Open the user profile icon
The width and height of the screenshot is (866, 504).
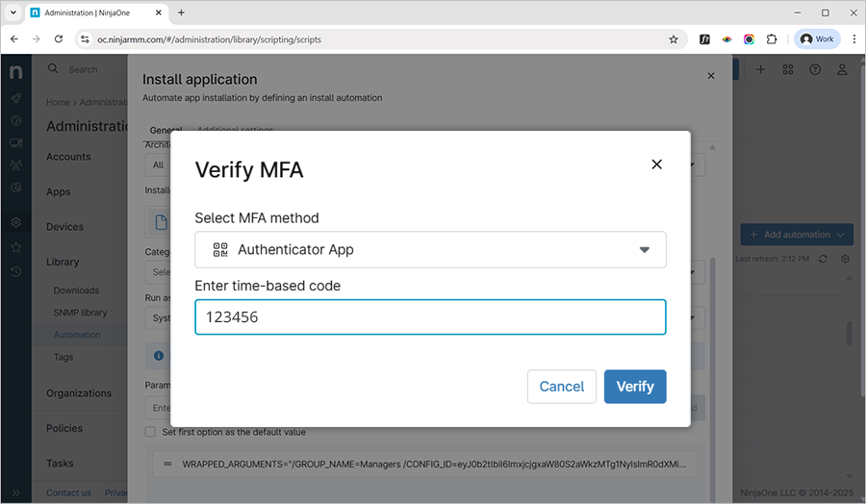tap(842, 70)
